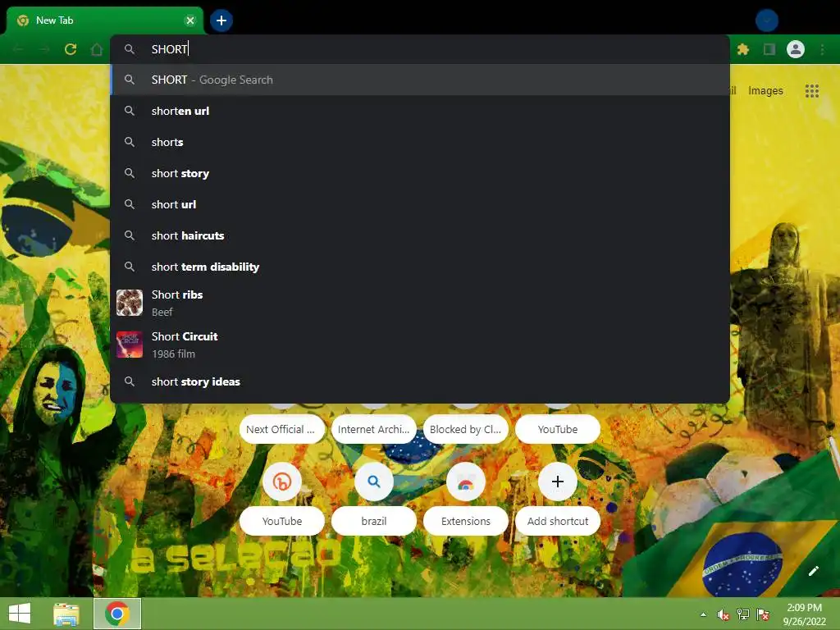Click the blue round button near the window controls

767,21
